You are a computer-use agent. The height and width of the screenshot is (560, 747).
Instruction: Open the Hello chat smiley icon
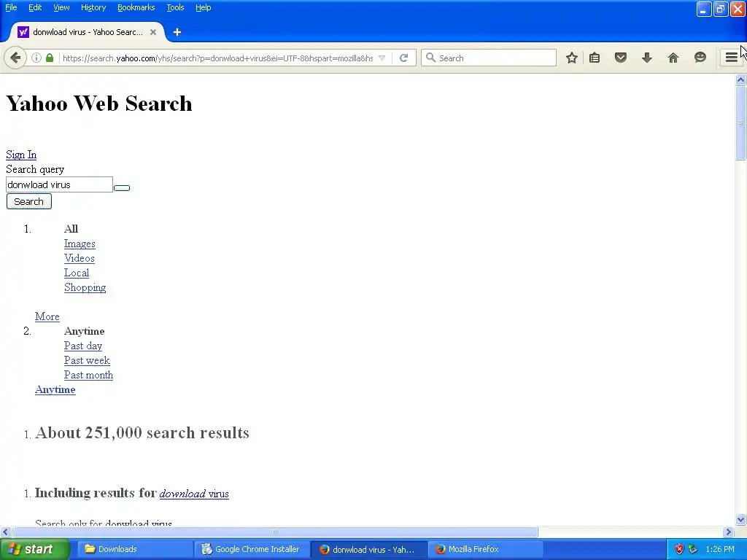click(x=700, y=58)
